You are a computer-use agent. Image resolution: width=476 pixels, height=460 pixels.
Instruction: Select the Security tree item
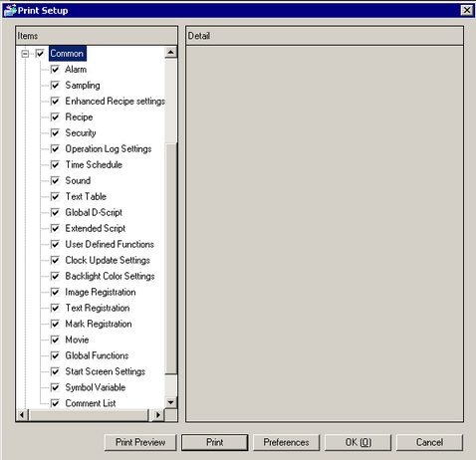81,132
